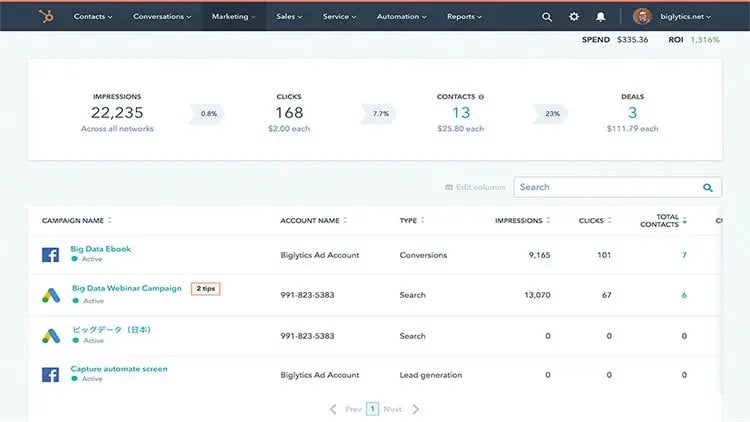
Task: Click the 22,235 impressions figure
Action: (117, 113)
